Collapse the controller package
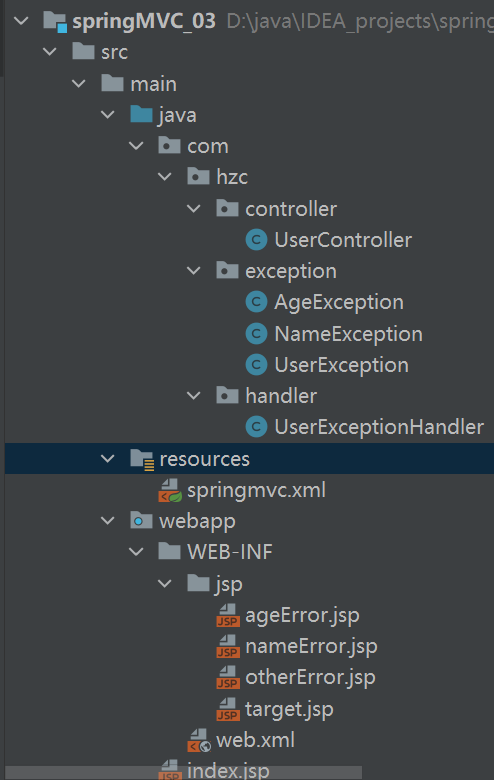The width and height of the screenshot is (494, 780). tap(194, 208)
